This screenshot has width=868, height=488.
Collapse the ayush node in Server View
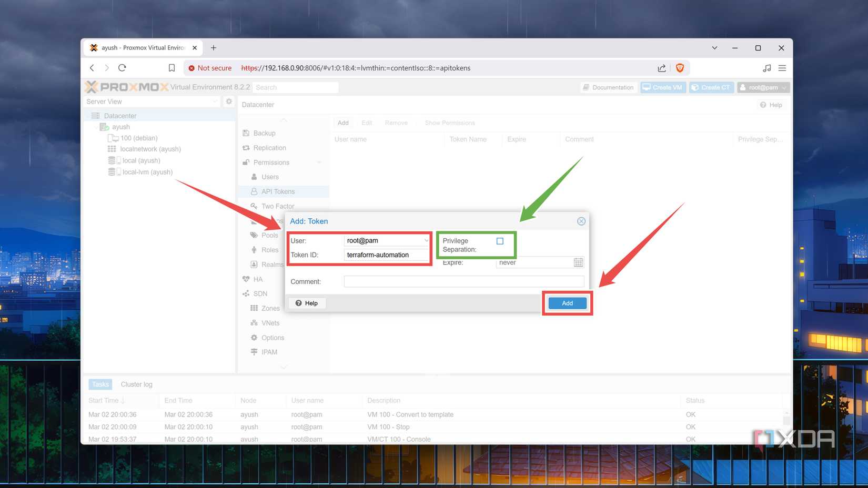pos(96,127)
